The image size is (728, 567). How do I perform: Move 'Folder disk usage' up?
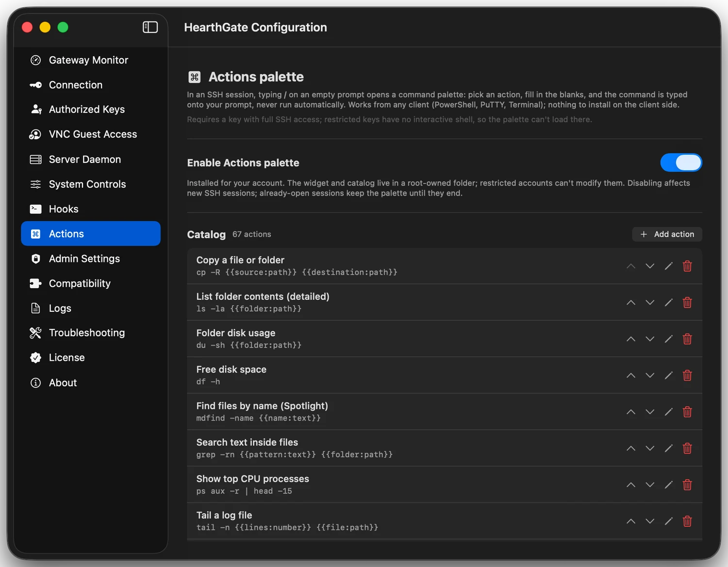click(x=631, y=339)
